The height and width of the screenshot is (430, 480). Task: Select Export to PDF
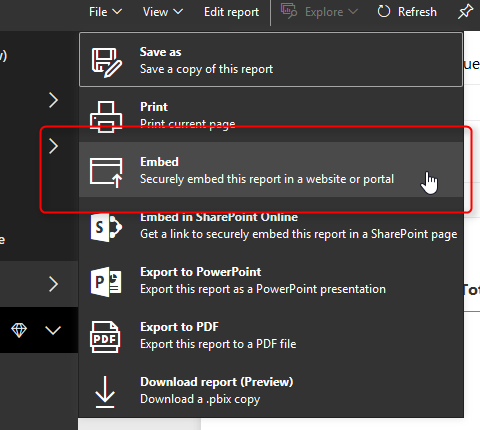point(271,335)
